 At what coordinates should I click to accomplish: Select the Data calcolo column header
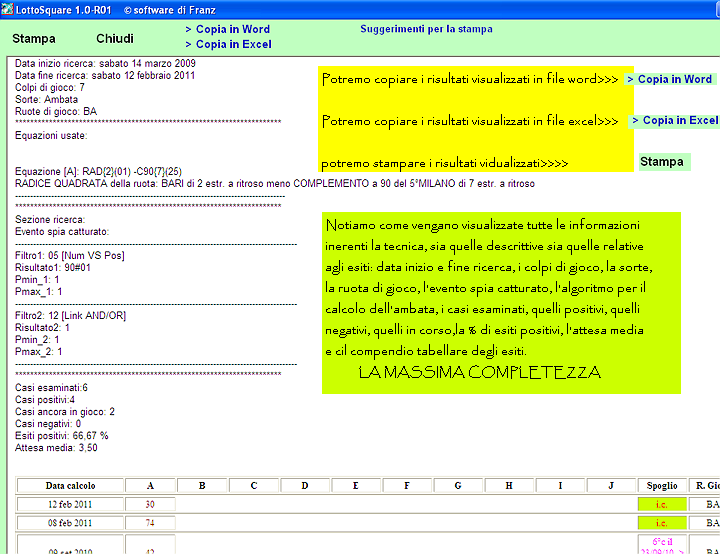coord(70,486)
